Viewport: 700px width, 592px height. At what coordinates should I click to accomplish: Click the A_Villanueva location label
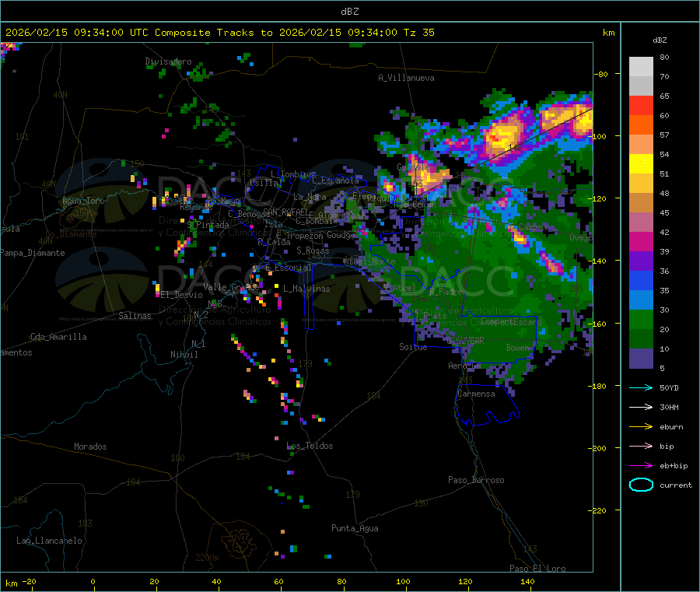(406, 78)
